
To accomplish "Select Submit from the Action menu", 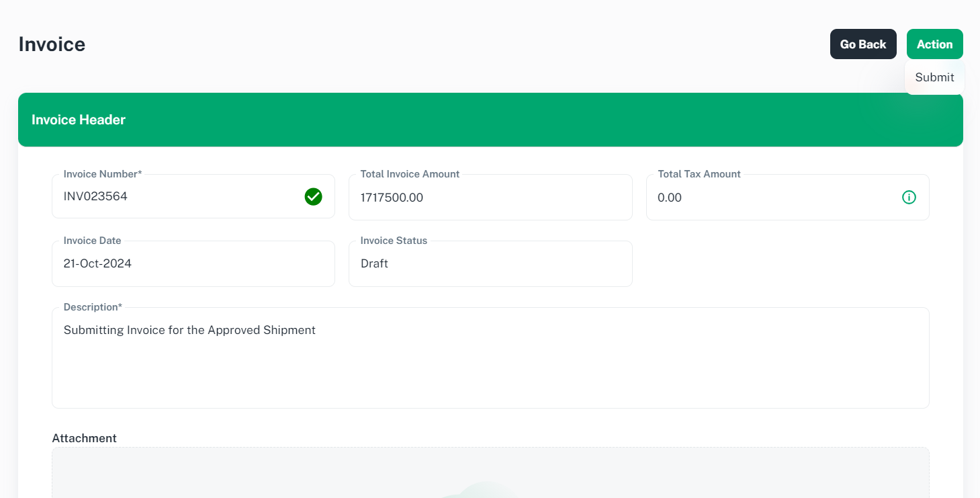I will click(x=934, y=77).
